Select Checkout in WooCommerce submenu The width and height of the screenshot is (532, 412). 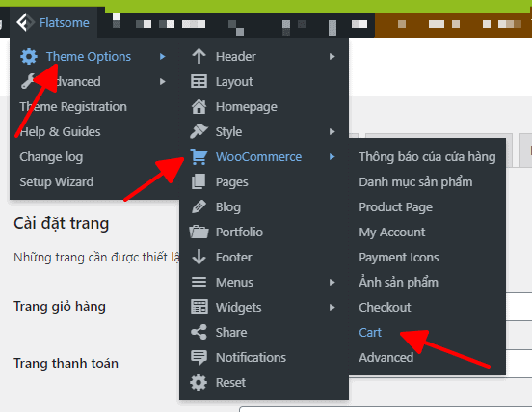385,308
